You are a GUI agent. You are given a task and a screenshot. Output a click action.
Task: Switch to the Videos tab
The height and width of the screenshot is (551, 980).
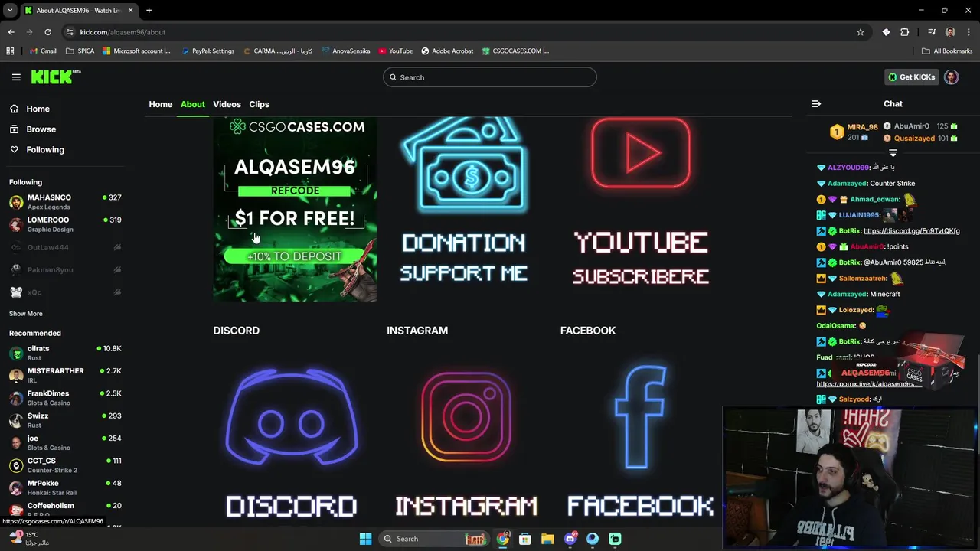click(227, 104)
